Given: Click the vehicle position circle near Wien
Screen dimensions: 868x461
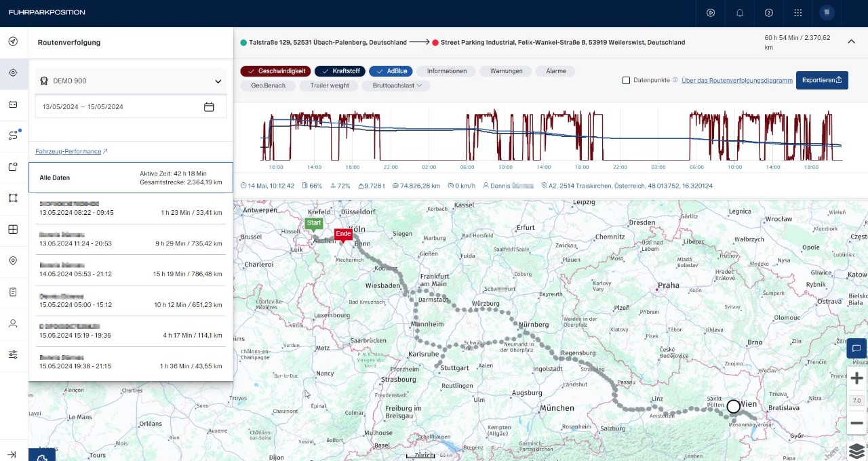Looking at the screenshot, I should coord(734,407).
